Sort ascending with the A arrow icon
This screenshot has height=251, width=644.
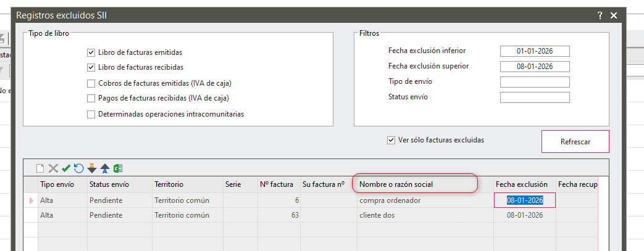pos(104,168)
